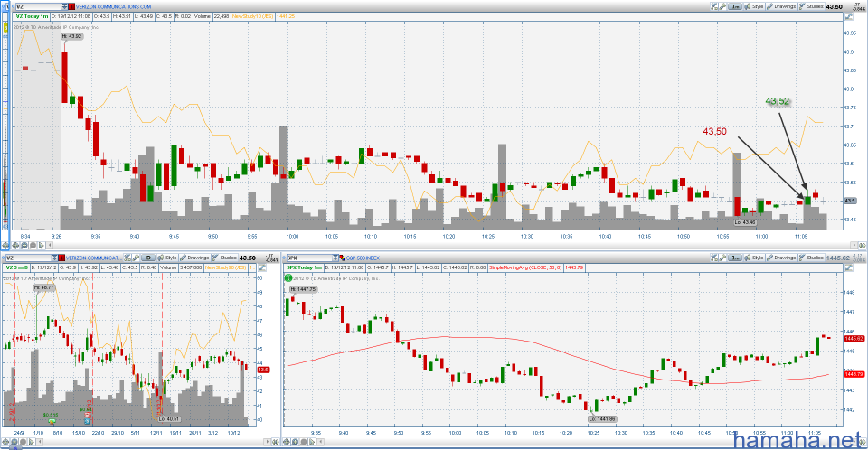868x450 pixels.
Task: Open Drawings menu in SPX chart
Action: click(781, 258)
